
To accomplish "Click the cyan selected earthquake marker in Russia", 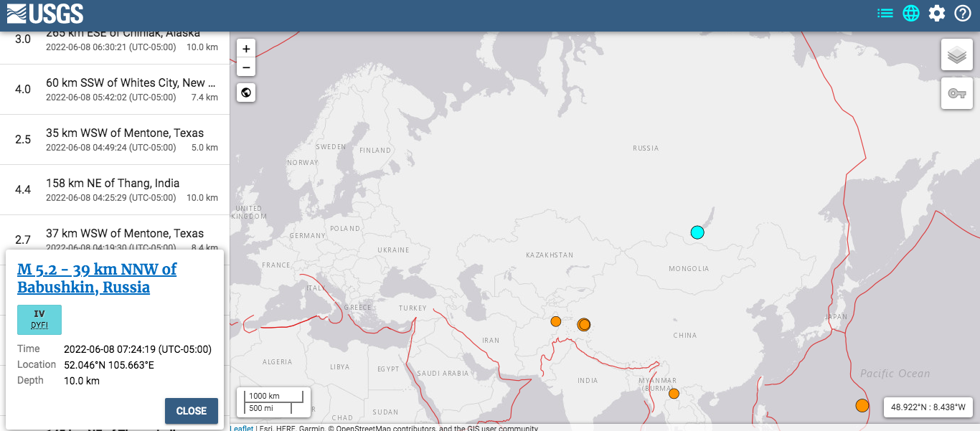I will click(x=697, y=232).
